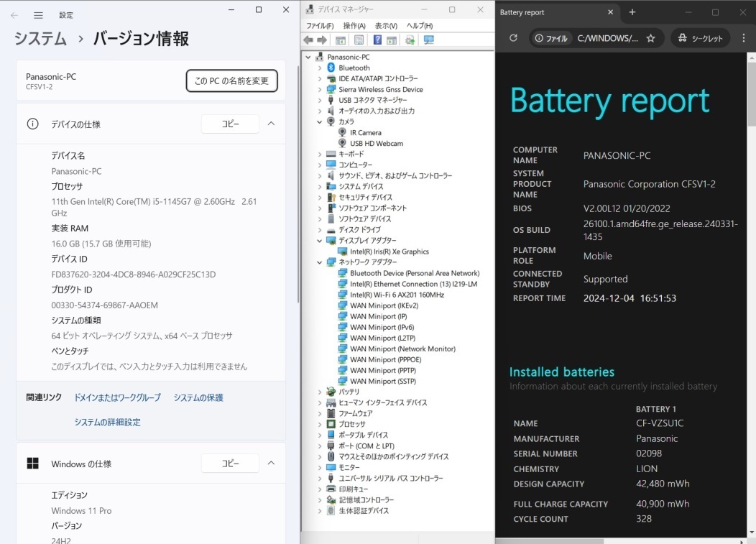Viewport: 756px width, 544px height.
Task: Copy the Windows の仕様 details with コピー
Action: (230, 464)
